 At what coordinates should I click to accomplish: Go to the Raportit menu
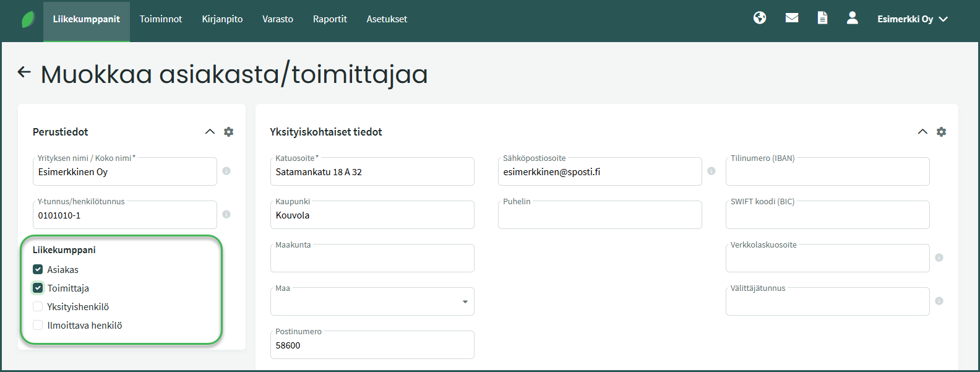[x=330, y=19]
